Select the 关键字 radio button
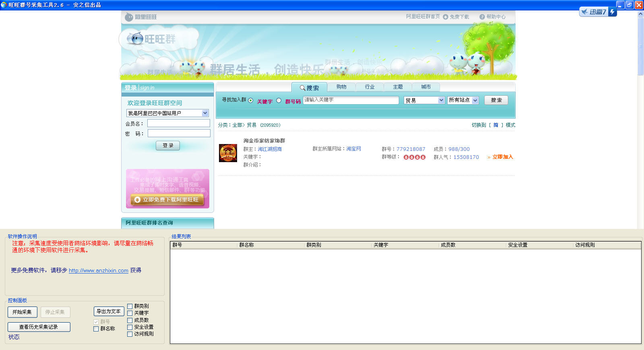Screen dimensions: 644x350 tap(251, 101)
